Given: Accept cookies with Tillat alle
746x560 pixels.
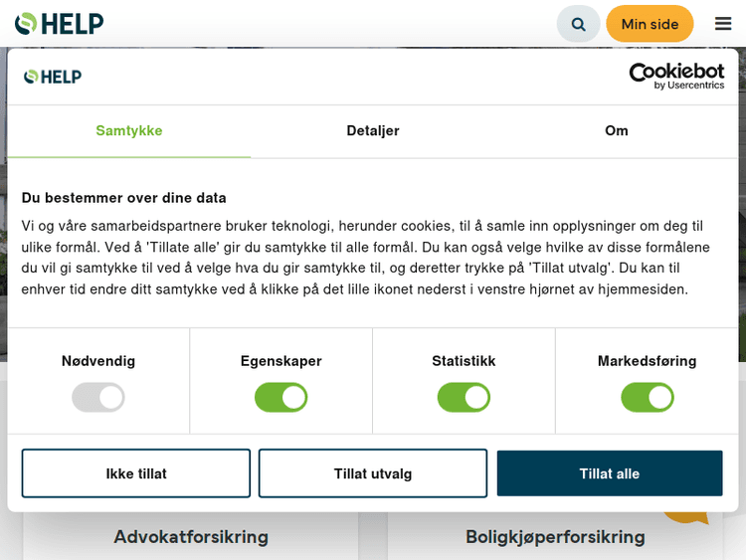Looking at the screenshot, I should tap(610, 473).
